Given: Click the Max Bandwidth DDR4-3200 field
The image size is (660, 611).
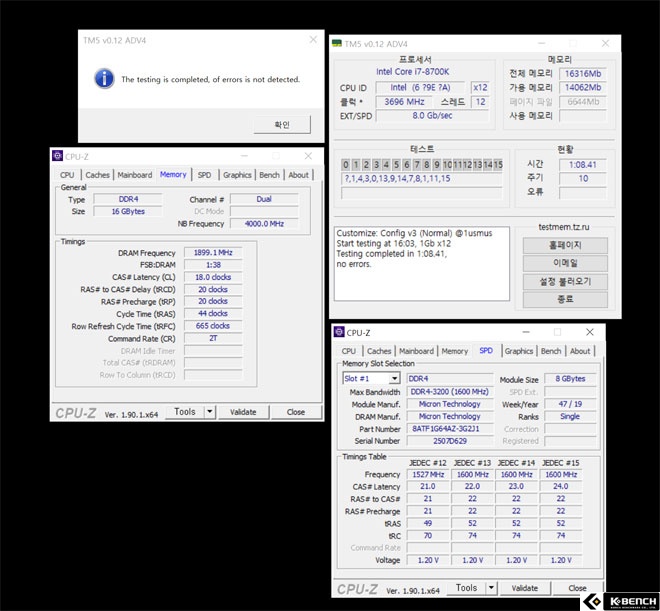Looking at the screenshot, I should (450, 391).
